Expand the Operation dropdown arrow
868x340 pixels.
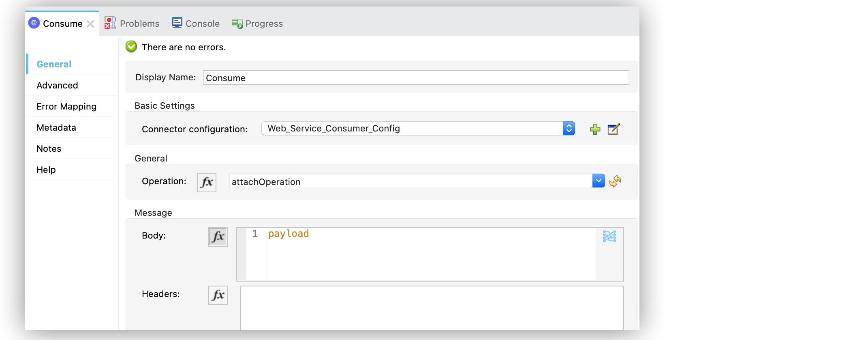pos(598,181)
